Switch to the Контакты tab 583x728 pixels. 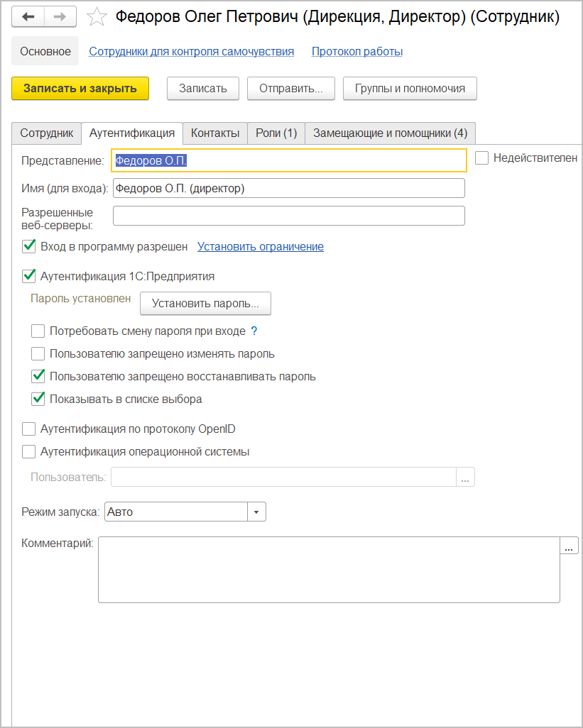coord(214,133)
